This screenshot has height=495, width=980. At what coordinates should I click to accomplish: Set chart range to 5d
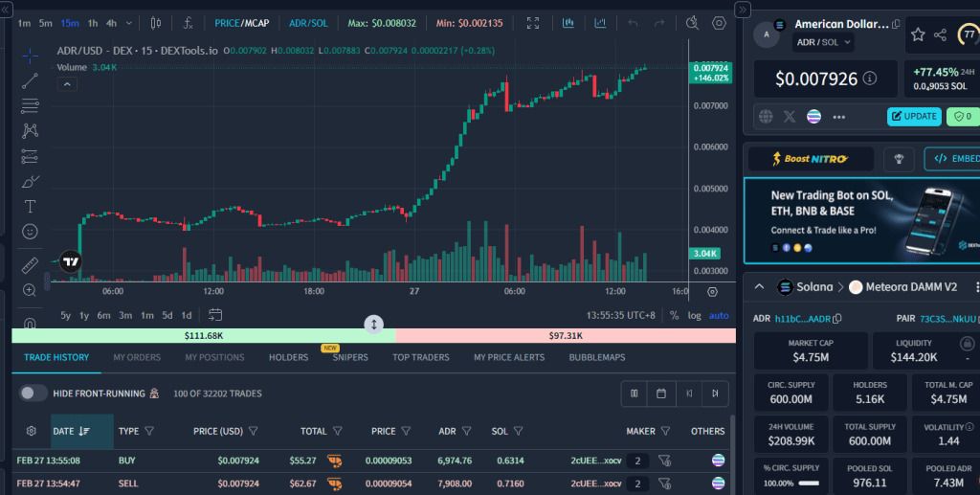tap(167, 316)
